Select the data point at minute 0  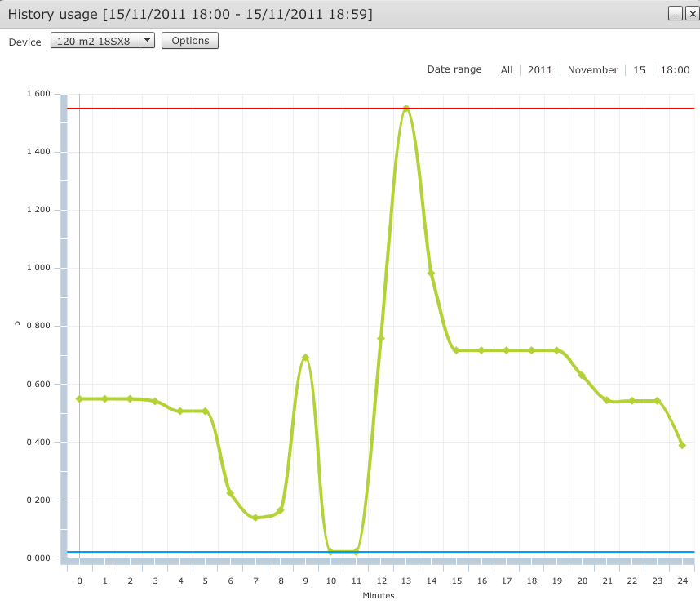tap(79, 398)
